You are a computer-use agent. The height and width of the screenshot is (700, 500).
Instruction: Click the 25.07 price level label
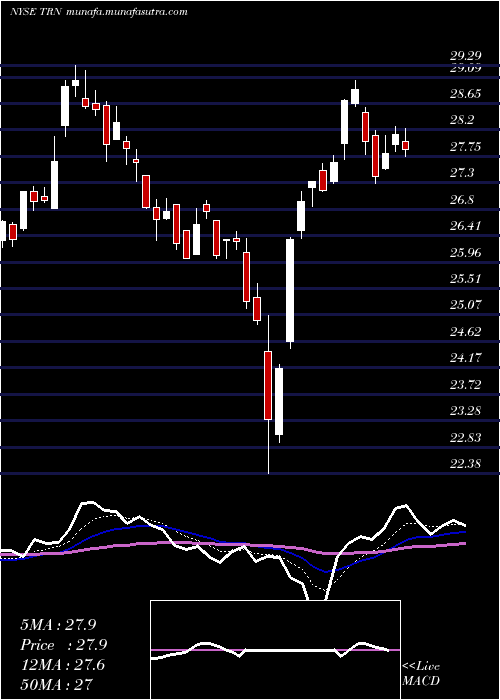[465, 305]
